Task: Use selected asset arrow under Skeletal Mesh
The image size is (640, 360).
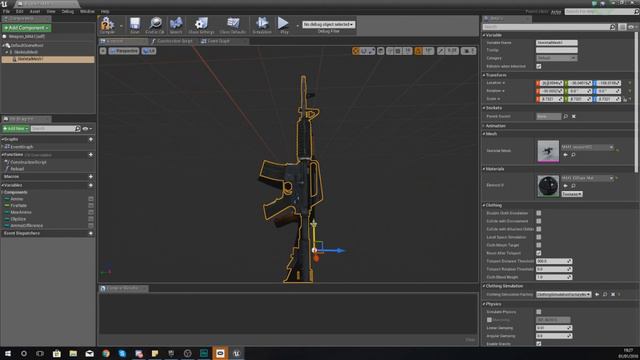Action: coord(565,155)
